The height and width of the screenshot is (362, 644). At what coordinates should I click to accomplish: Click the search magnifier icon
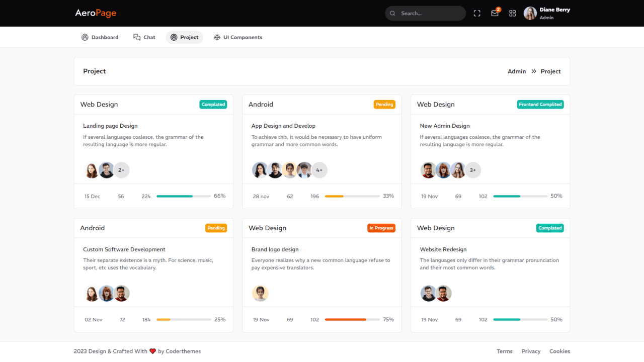click(392, 14)
